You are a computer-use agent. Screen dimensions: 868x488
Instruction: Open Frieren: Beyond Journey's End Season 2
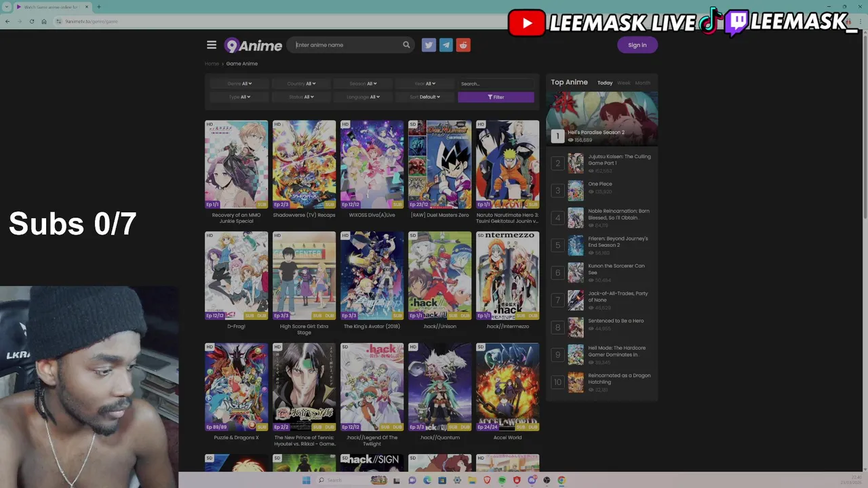618,241
